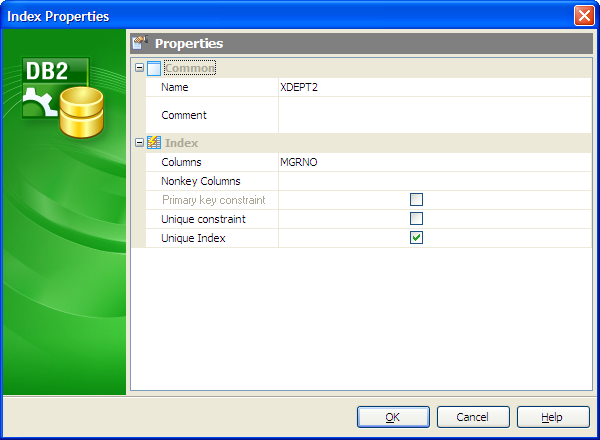Click the Common category icon
The image size is (600, 440).
click(x=154, y=68)
